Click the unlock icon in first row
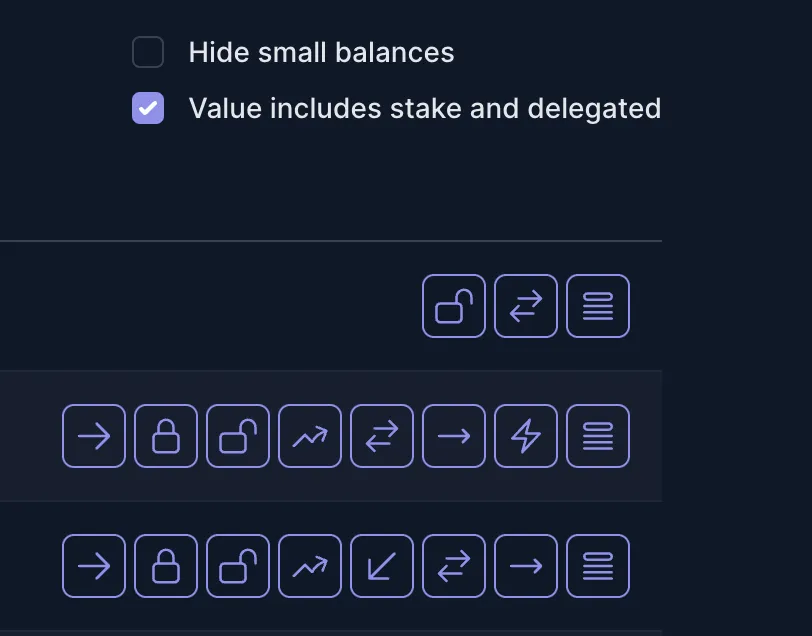Image resolution: width=812 pixels, height=636 pixels. coord(454,306)
